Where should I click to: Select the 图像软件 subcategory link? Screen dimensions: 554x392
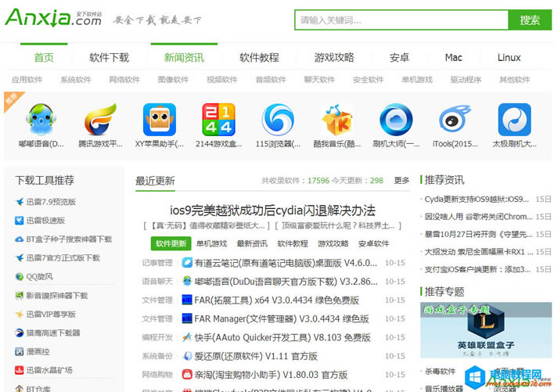(173, 80)
